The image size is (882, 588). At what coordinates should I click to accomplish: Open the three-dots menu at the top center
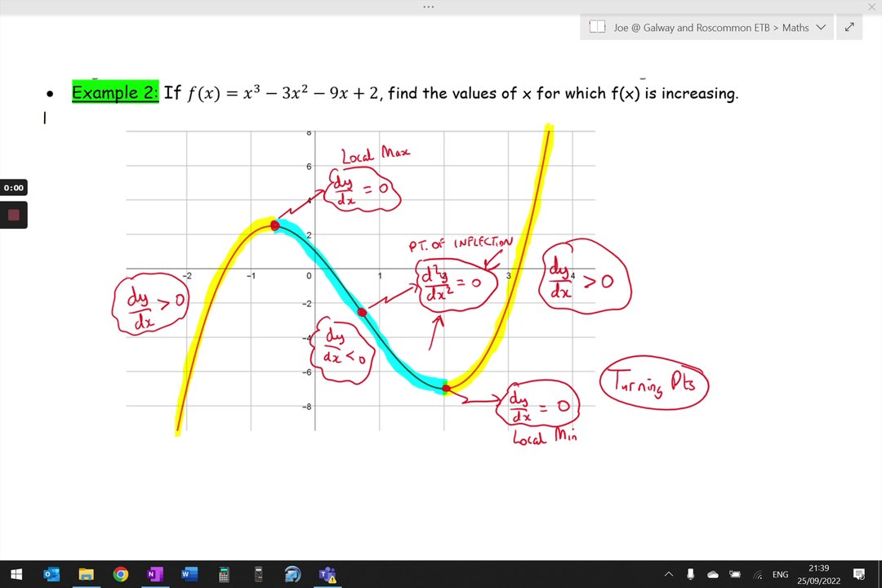[x=429, y=7]
